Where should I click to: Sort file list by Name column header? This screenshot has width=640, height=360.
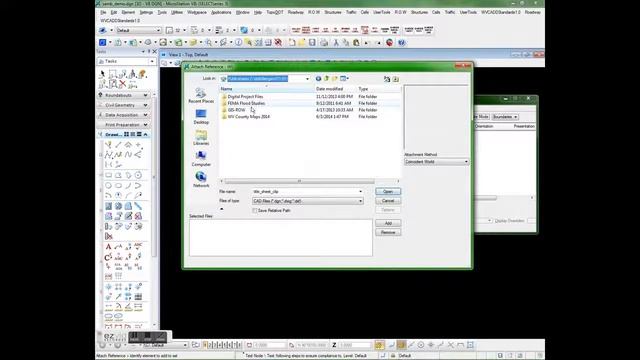pyautogui.click(x=267, y=89)
